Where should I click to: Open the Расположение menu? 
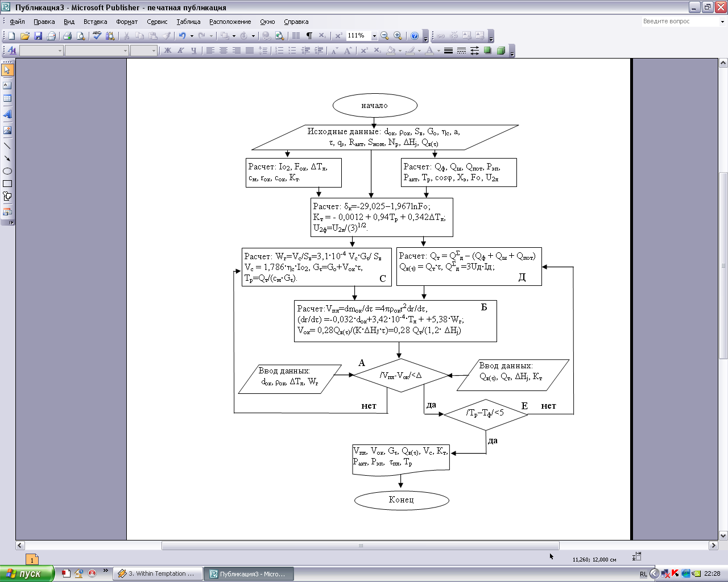tap(230, 22)
